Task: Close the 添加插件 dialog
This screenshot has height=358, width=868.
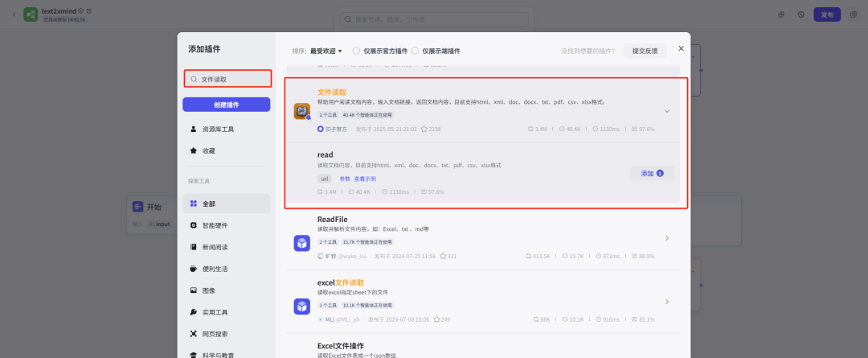Action: pyautogui.click(x=682, y=48)
